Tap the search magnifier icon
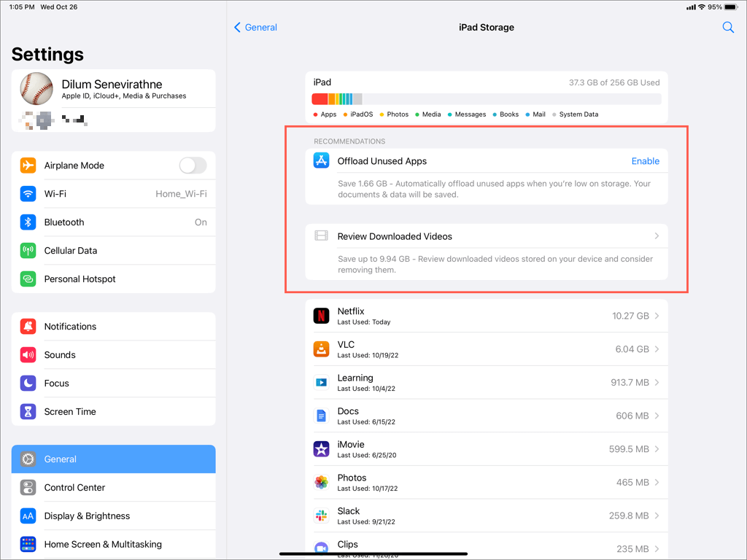 click(728, 27)
